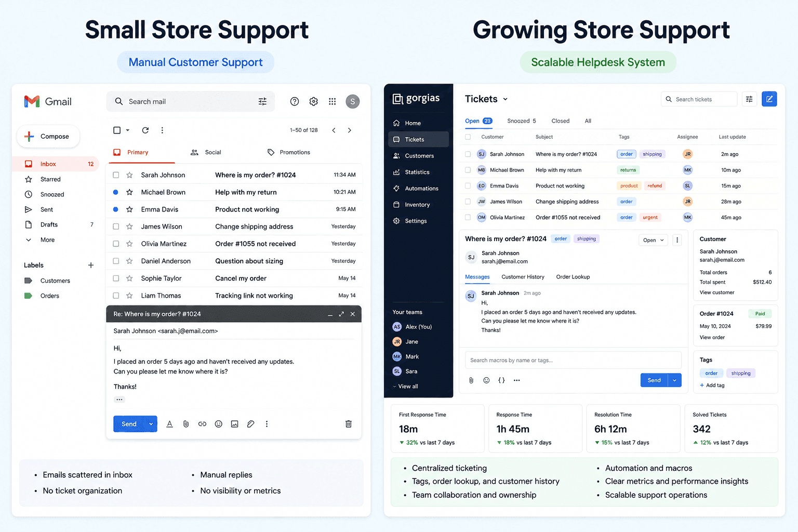This screenshot has height=532, width=798.
Task: Click the blue Send button in Gmail
Action: click(129, 424)
